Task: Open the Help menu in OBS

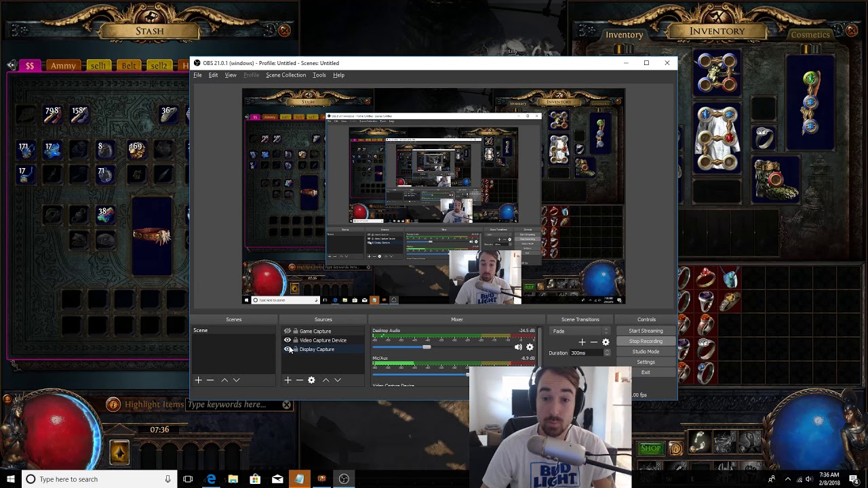Action: tap(338, 75)
